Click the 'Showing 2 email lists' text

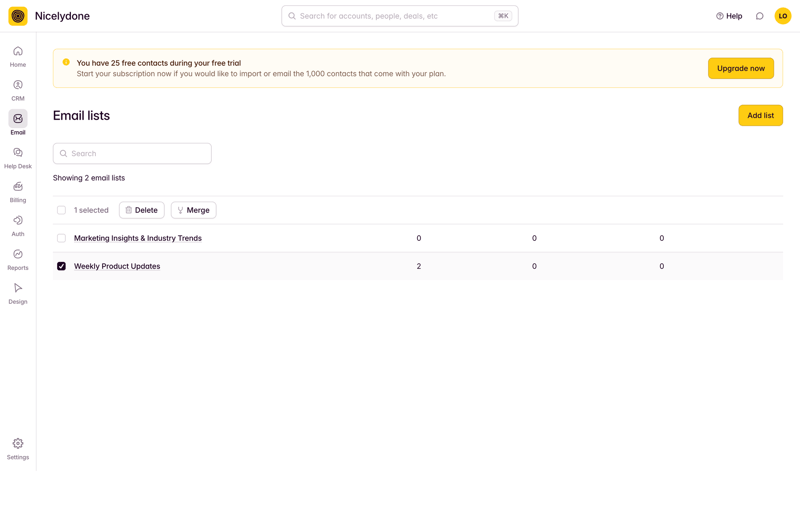point(89,178)
